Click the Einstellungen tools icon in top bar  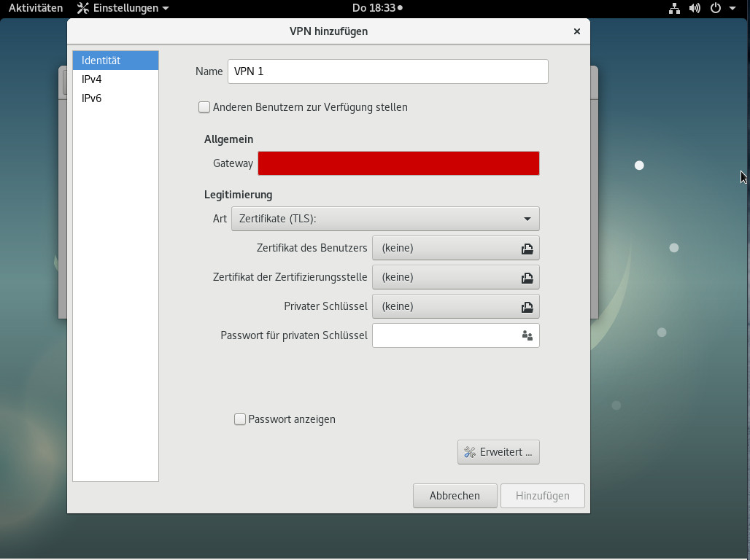(83, 8)
